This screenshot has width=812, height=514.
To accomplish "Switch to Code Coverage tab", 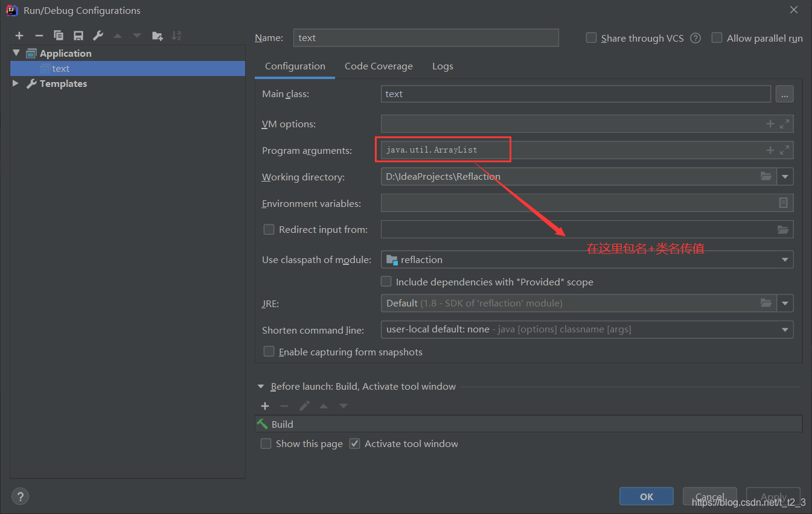I will 379,66.
